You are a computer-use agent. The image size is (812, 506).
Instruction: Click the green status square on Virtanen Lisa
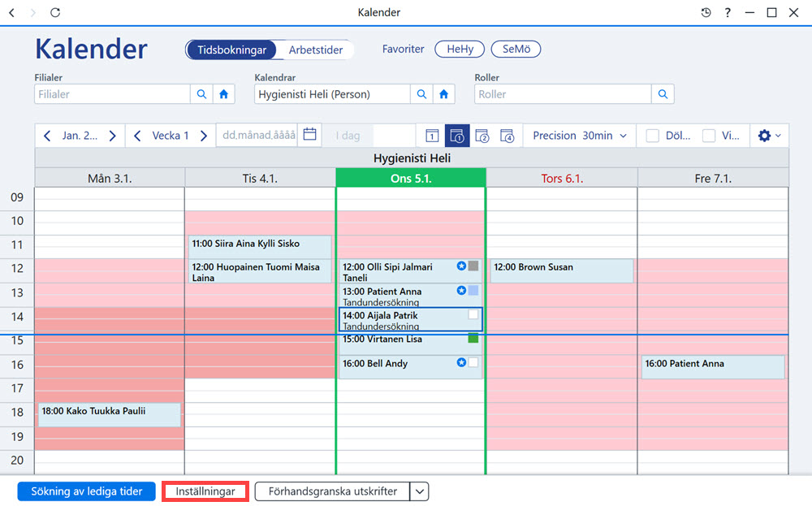pos(473,338)
